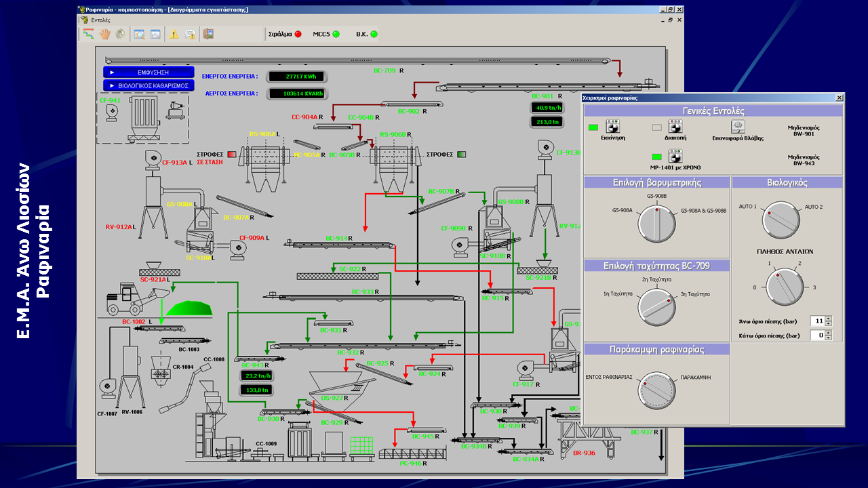Click Μηδενισμός BW-943 reset button
Screen dimensions: 868x488
coord(804,160)
